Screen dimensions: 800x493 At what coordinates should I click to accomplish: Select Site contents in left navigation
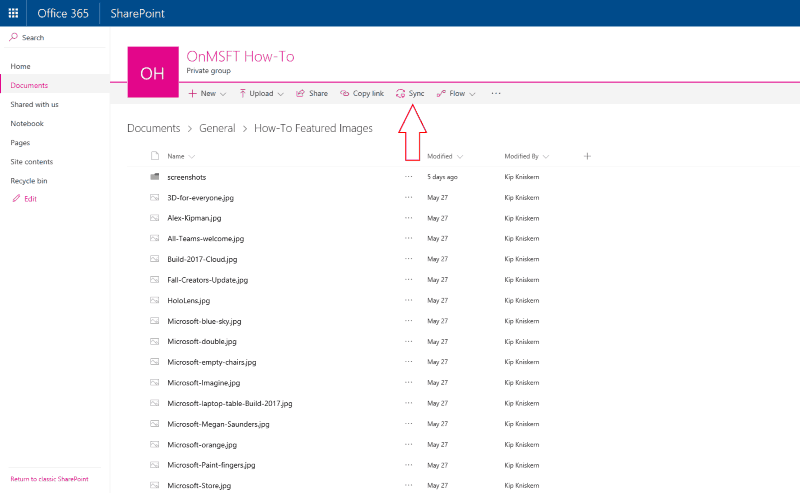pyautogui.click(x=31, y=161)
